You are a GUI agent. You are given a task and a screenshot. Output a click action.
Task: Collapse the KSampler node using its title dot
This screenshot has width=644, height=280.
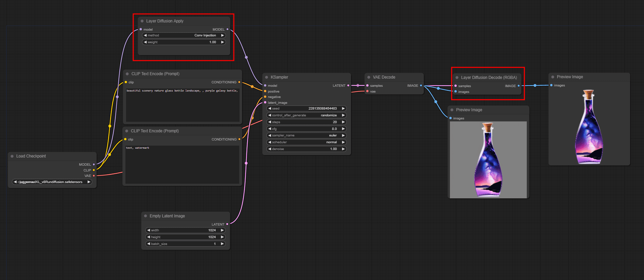pyautogui.click(x=266, y=77)
